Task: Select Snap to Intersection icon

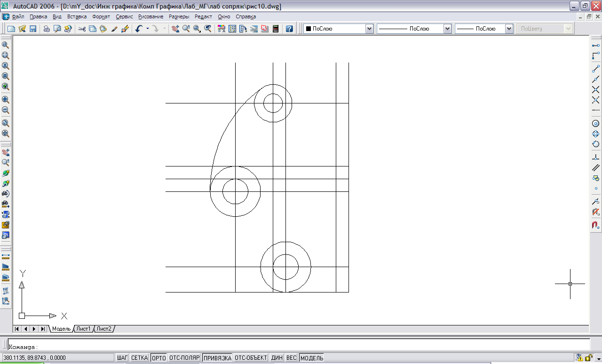Action: click(x=595, y=89)
